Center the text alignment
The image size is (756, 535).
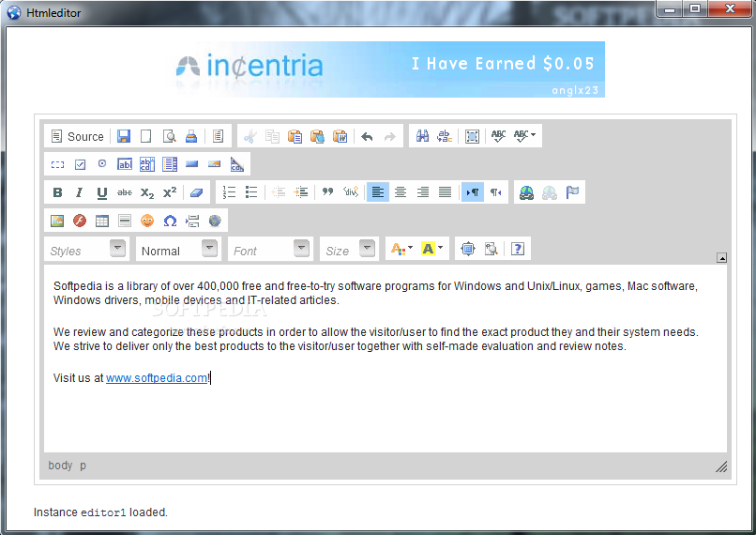(401, 192)
